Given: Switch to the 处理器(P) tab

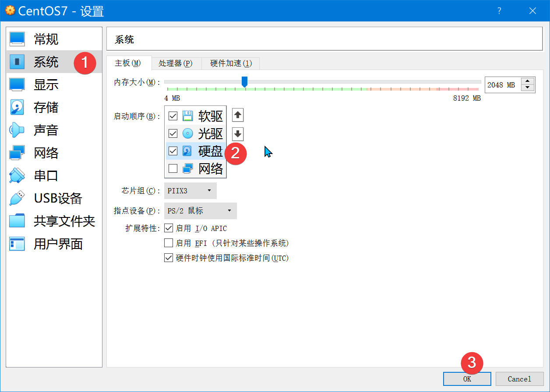Looking at the screenshot, I should pyautogui.click(x=176, y=63).
